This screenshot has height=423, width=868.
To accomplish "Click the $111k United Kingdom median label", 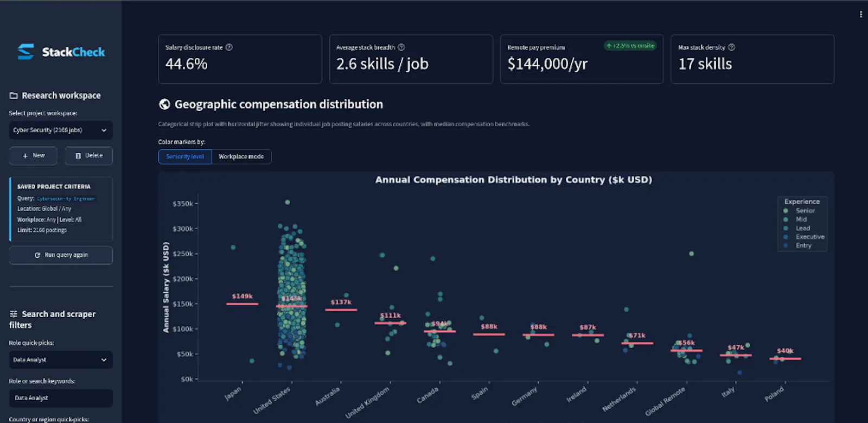I will pos(390,315).
